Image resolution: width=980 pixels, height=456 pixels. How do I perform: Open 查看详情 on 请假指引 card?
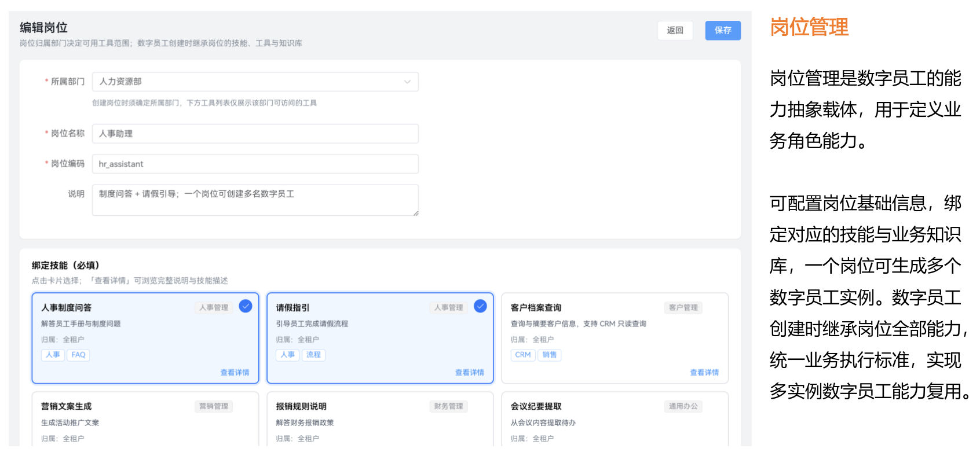click(x=469, y=372)
